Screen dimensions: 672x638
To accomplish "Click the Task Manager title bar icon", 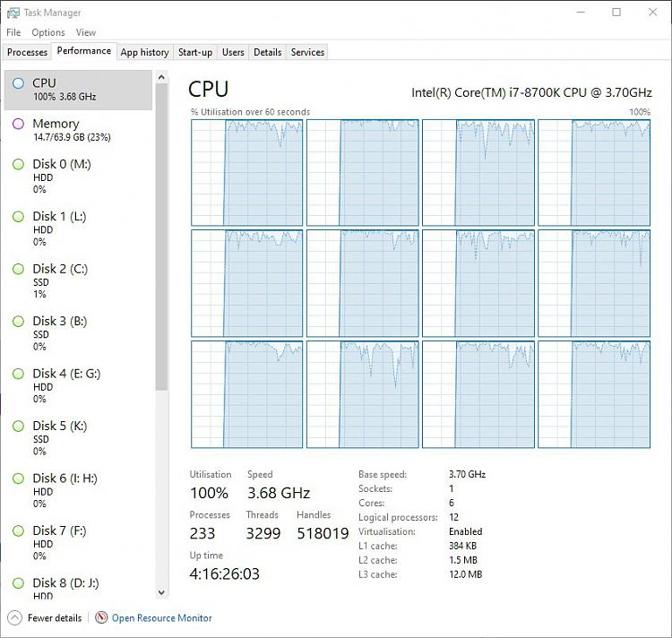I will click(x=13, y=13).
